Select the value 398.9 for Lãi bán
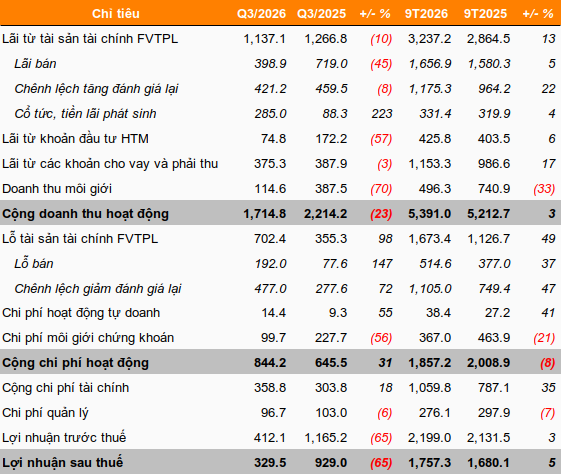Screen dimensions: 561x474 click(270, 64)
